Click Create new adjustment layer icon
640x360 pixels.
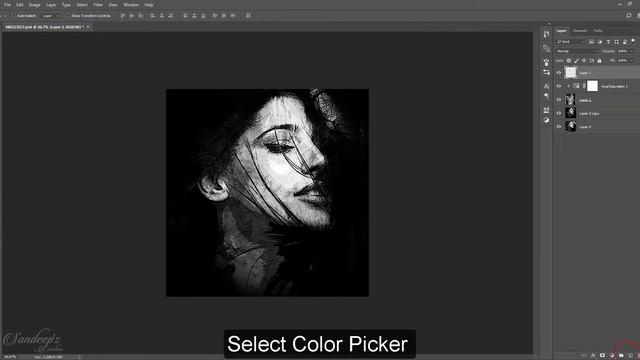tap(611, 356)
